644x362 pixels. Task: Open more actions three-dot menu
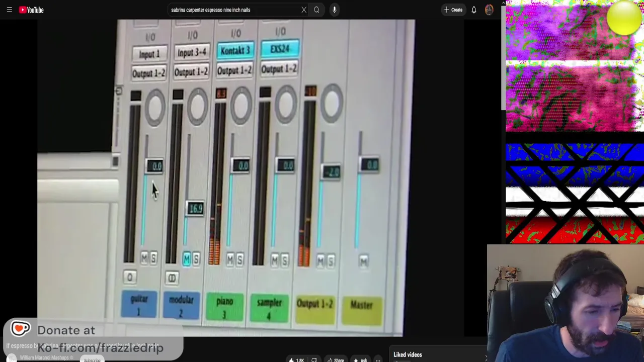378,359
